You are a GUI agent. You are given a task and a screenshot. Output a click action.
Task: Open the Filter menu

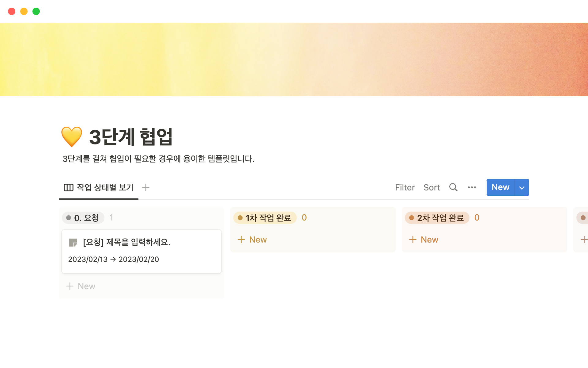click(405, 187)
